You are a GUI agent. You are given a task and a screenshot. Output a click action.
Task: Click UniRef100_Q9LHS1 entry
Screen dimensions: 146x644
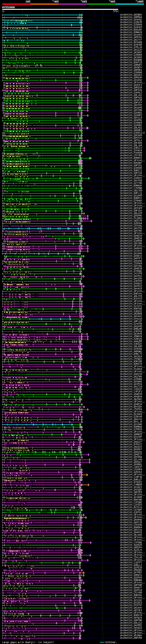pyautogui.click(x=131, y=128)
